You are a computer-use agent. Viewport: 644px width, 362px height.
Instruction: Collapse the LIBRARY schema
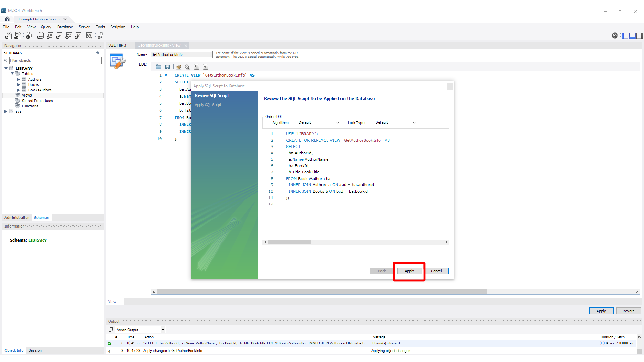point(6,68)
